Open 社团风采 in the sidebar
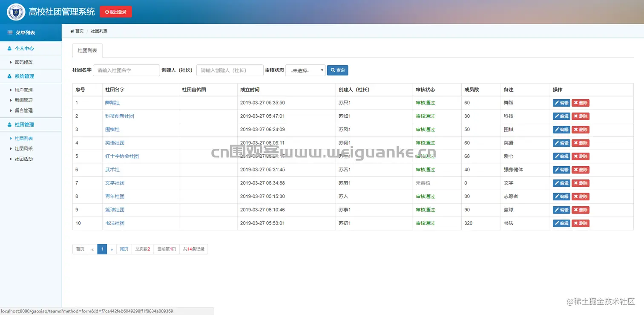 coord(24,149)
